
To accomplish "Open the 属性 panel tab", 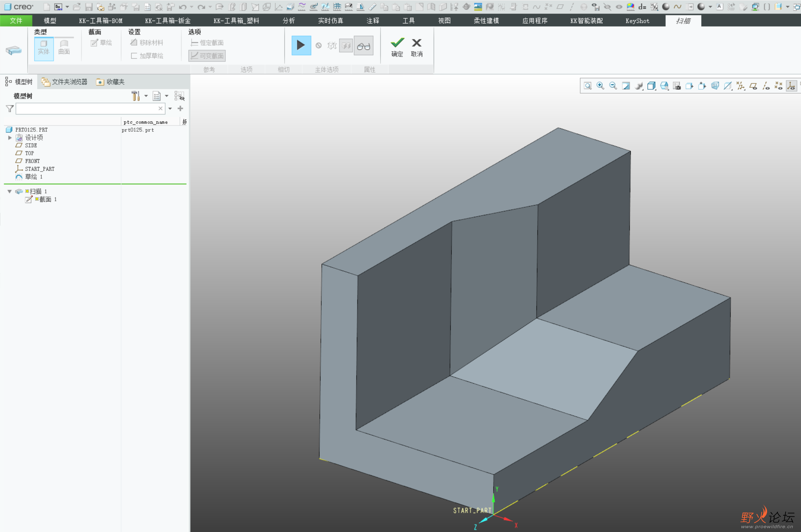I will tap(370, 69).
